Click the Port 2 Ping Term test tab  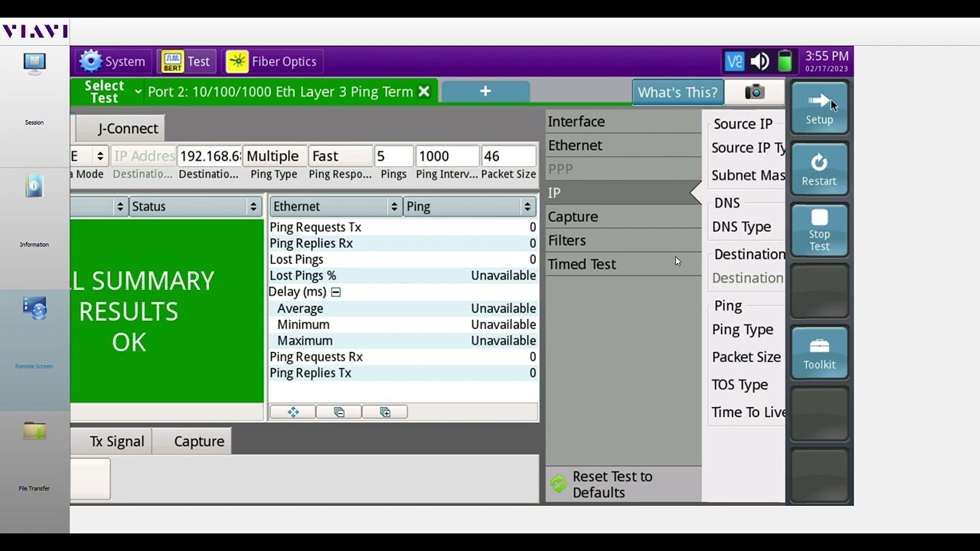pyautogui.click(x=280, y=92)
